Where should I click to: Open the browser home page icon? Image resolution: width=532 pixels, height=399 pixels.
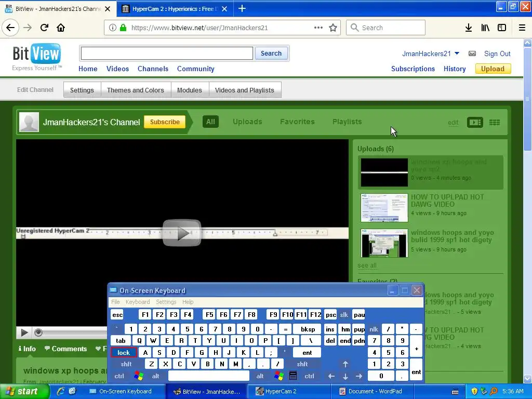pyautogui.click(x=61, y=28)
